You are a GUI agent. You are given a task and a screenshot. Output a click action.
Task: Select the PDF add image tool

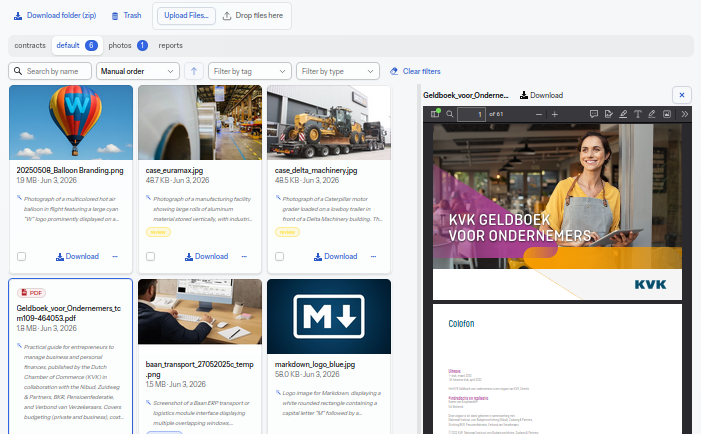[667, 114]
